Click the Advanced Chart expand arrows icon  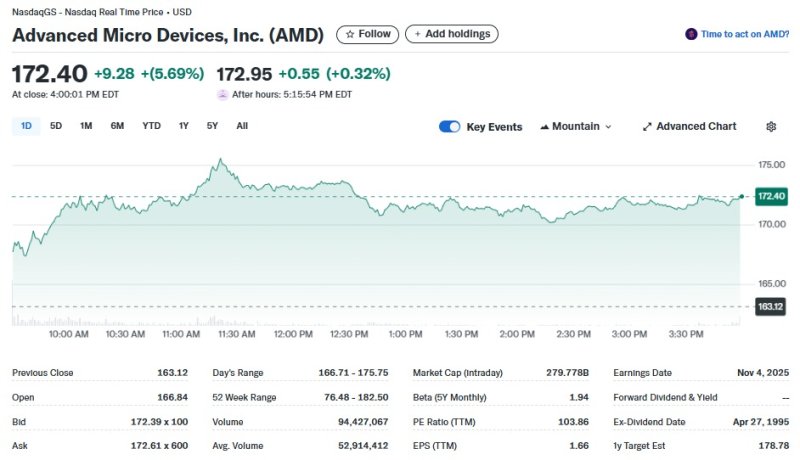pyautogui.click(x=647, y=127)
